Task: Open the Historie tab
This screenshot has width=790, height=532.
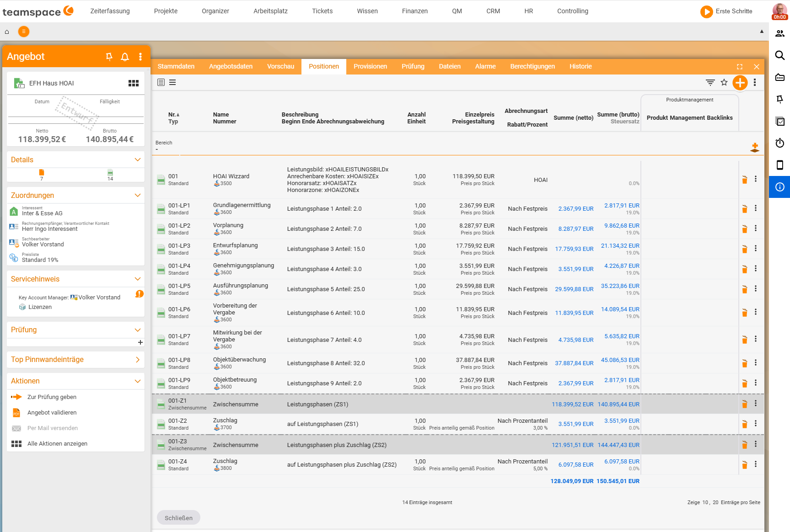Action: (x=580, y=67)
